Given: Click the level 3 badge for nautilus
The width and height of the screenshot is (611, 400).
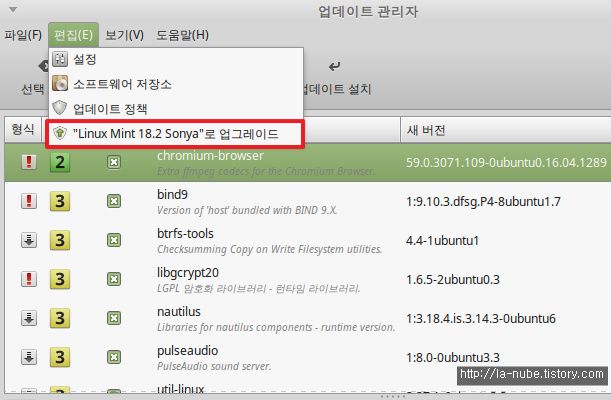Looking at the screenshot, I should click(x=60, y=318).
